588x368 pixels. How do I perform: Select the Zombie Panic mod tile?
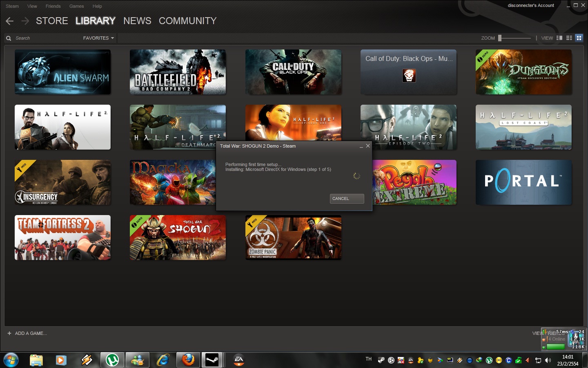[x=293, y=238]
